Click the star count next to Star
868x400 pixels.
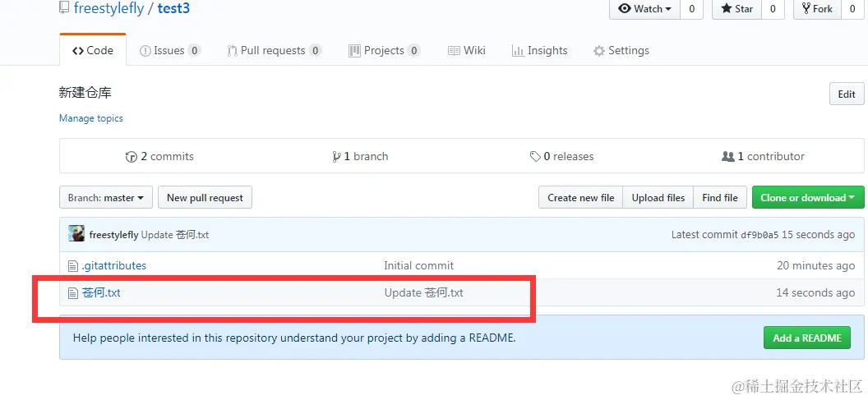[x=773, y=9]
